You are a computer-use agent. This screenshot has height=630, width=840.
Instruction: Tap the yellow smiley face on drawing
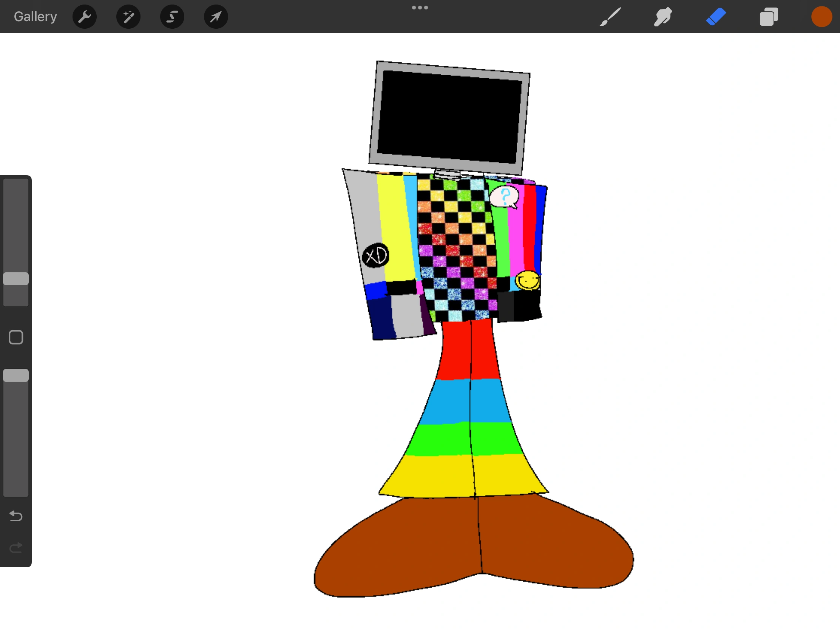pyautogui.click(x=528, y=281)
